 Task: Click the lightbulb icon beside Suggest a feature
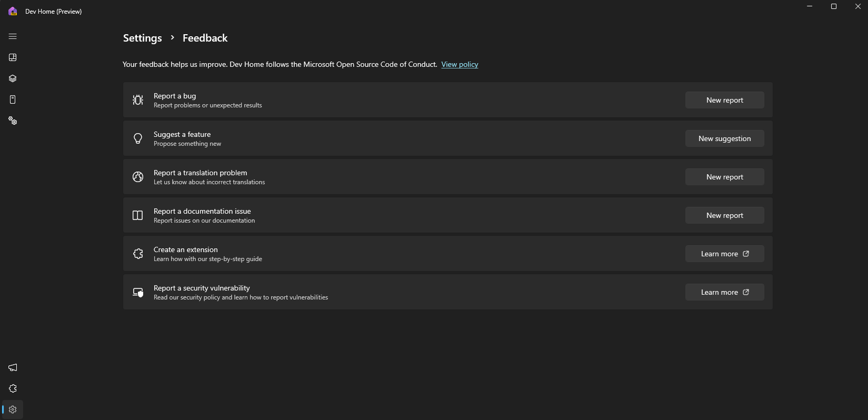[x=138, y=138]
